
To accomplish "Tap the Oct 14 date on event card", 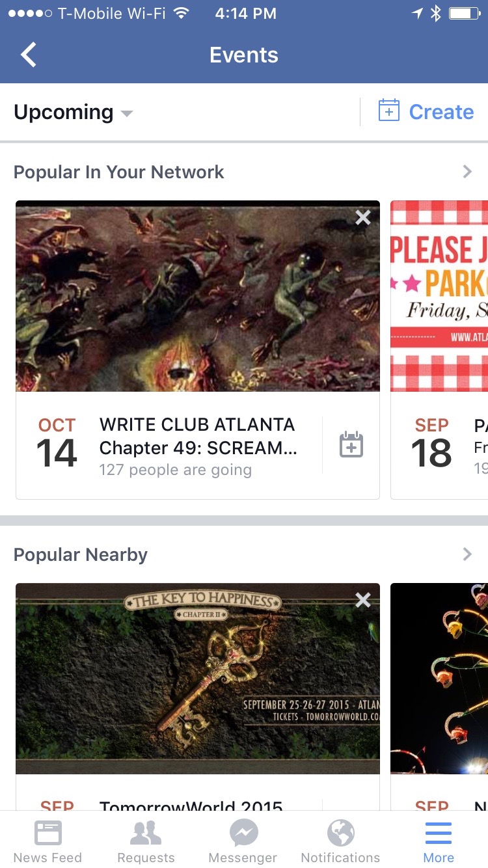I will pyautogui.click(x=57, y=443).
